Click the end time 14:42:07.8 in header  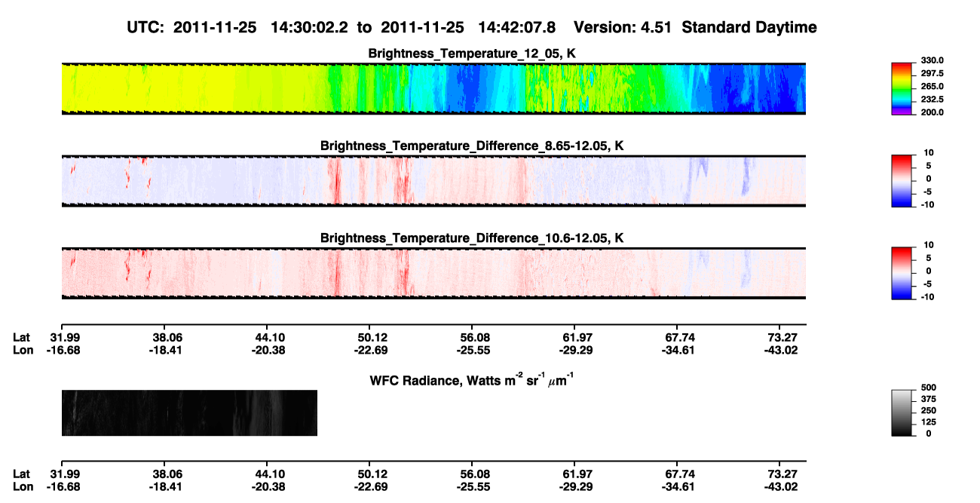click(x=516, y=28)
